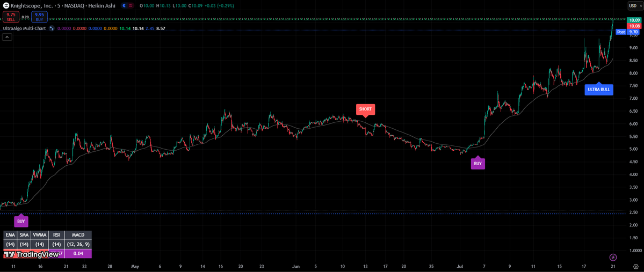Click the moon market session status icon

[124, 5]
